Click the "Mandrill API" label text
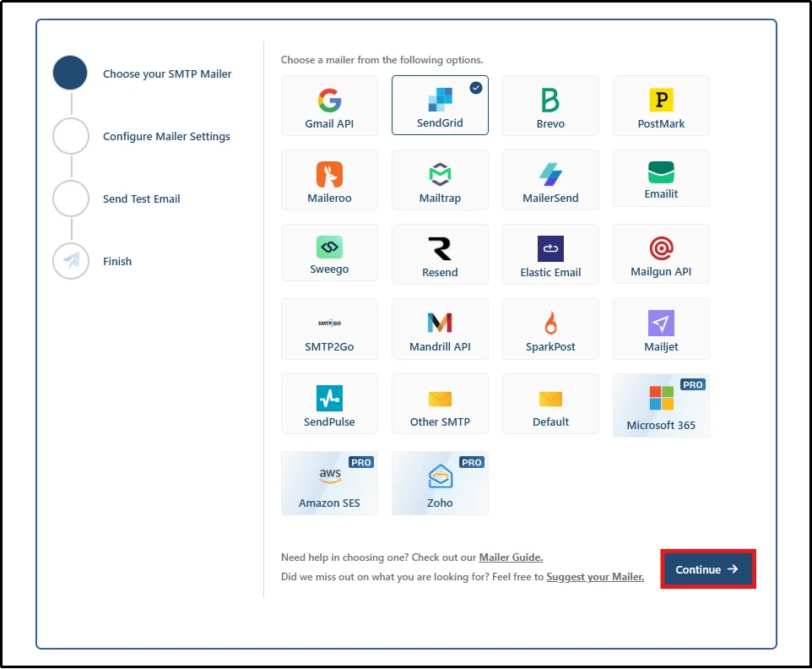Image resolution: width=812 pixels, height=669 pixels. pos(440,346)
